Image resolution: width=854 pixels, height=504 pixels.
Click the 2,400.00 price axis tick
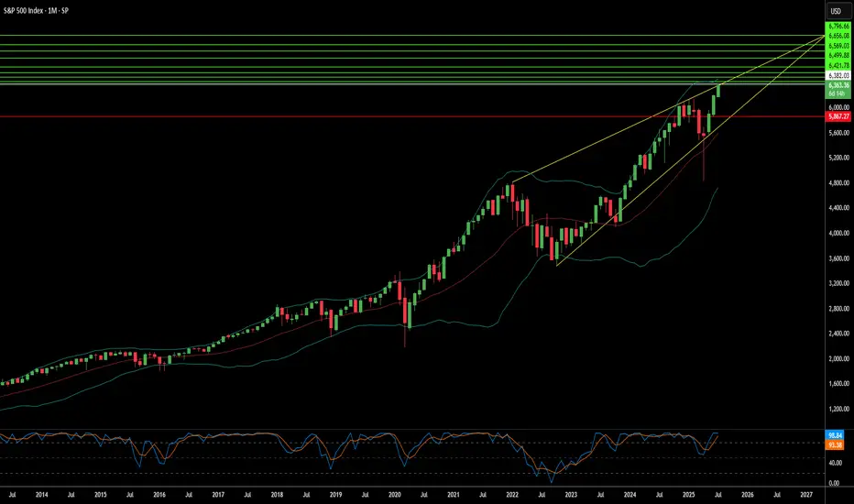coord(838,334)
